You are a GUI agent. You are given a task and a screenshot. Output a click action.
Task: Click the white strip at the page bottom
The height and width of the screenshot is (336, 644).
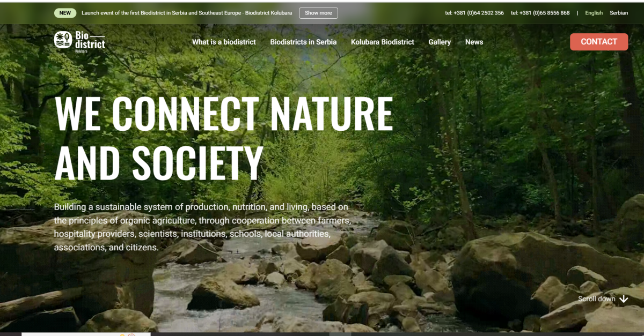[x=86, y=334]
